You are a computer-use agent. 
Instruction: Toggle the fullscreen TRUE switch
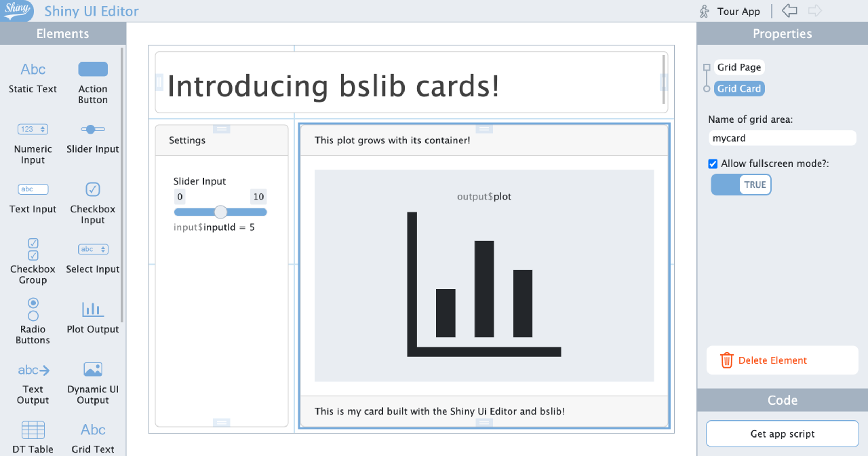741,184
